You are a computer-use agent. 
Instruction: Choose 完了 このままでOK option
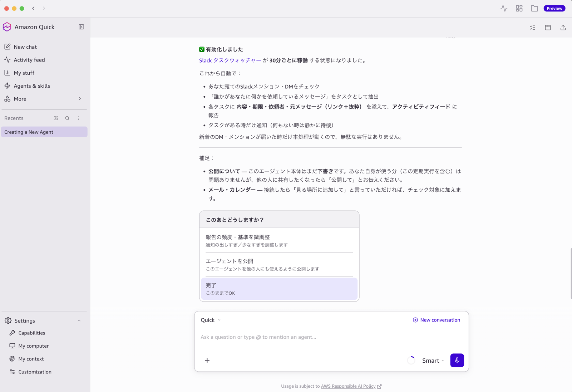coord(279,289)
